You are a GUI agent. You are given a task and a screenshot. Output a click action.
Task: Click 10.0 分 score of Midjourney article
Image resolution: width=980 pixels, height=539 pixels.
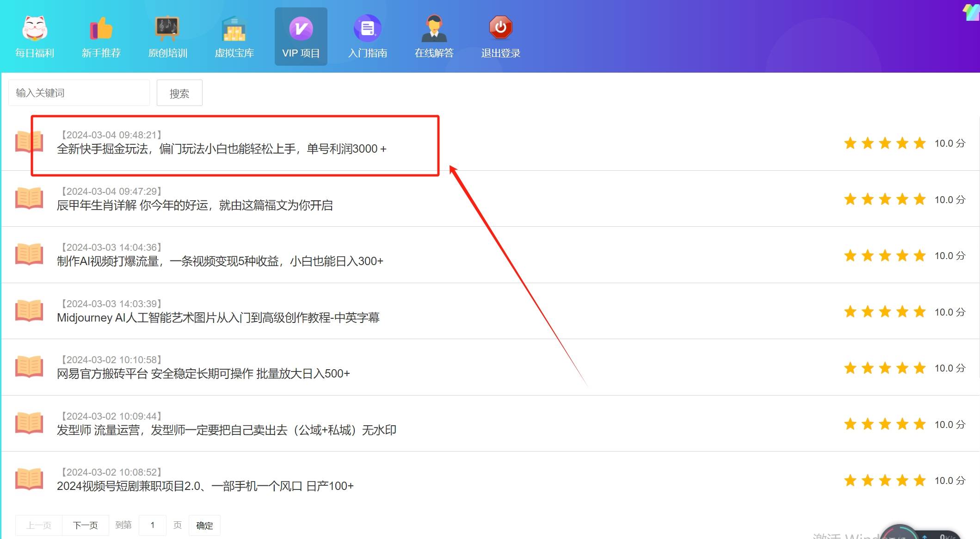pos(950,312)
